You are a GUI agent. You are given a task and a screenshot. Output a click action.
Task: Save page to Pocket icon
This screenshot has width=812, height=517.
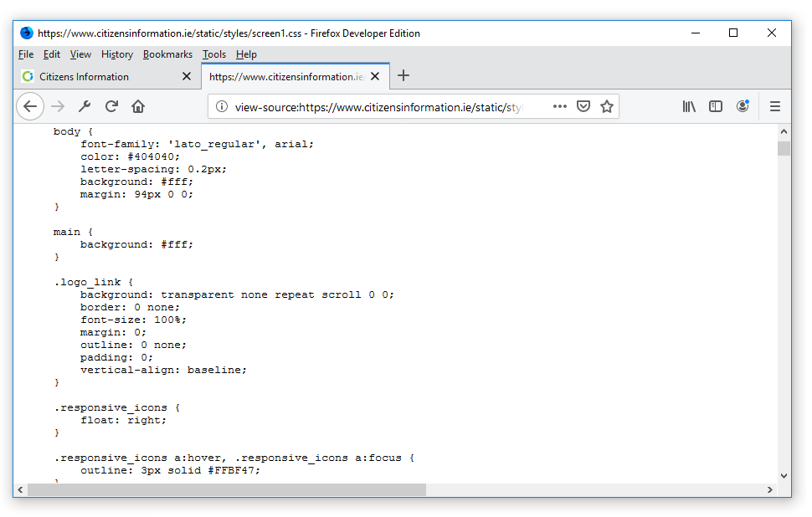(x=583, y=106)
